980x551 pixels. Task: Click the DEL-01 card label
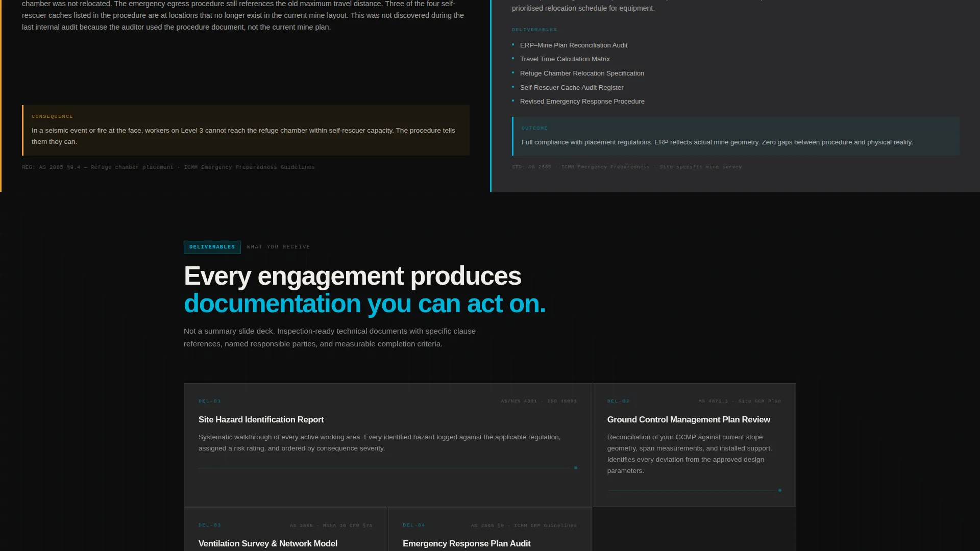click(210, 401)
